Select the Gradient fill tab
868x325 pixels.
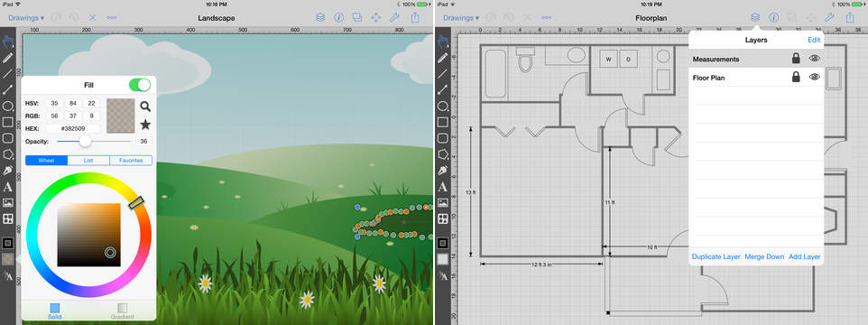123,311
